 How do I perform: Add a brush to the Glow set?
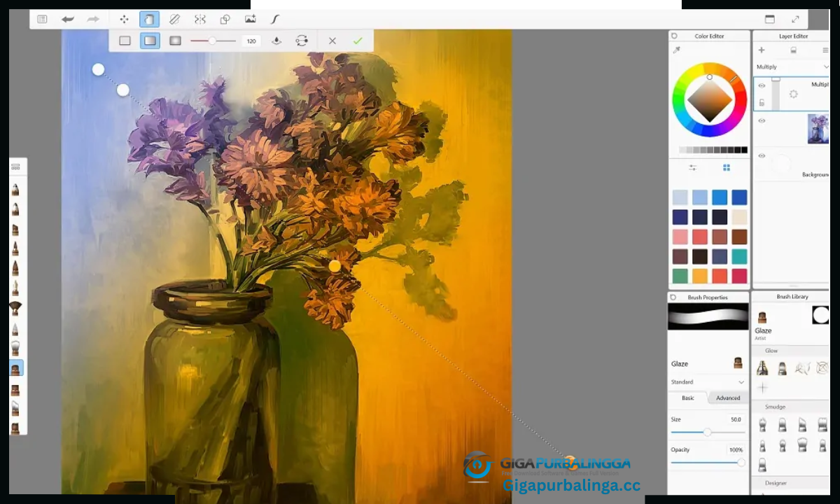click(x=762, y=387)
